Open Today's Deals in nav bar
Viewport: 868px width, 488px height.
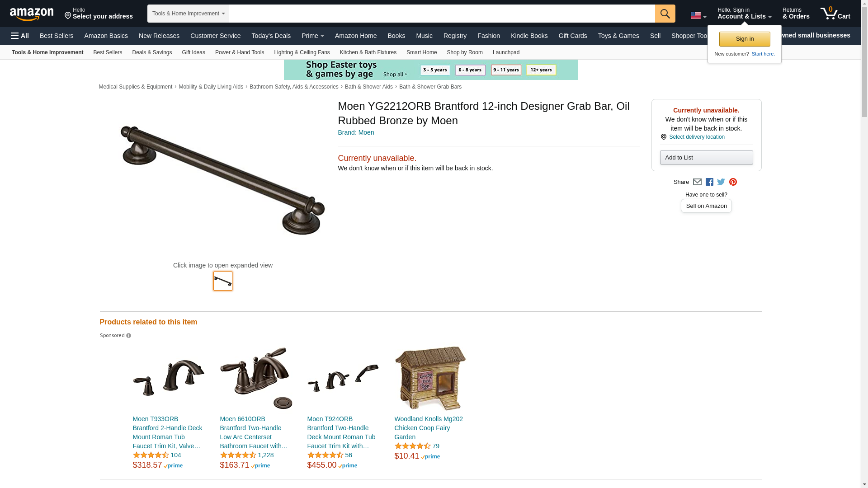click(271, 36)
